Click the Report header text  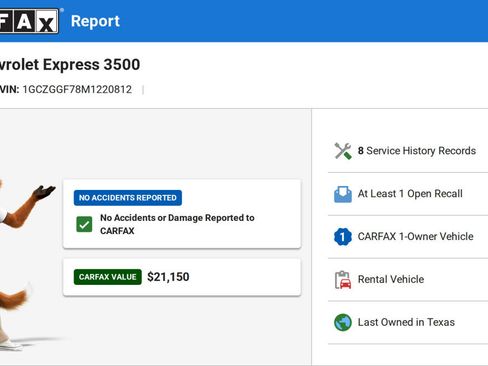(x=95, y=21)
